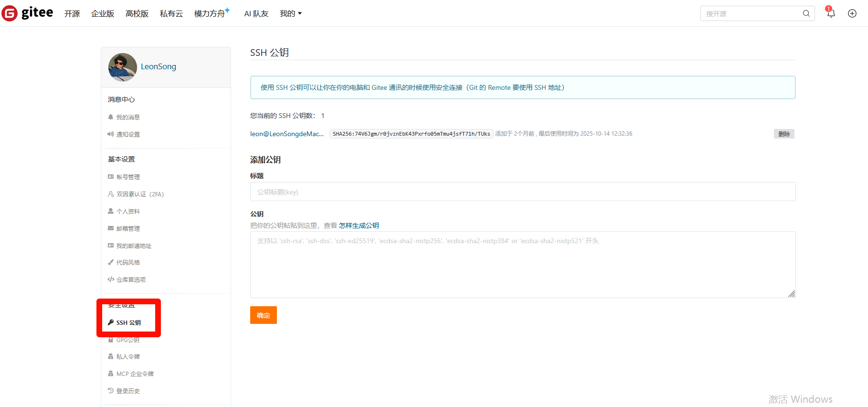Click the leon@LeonSongdeMac key title
Image resolution: width=868 pixels, height=407 pixels.
point(287,134)
